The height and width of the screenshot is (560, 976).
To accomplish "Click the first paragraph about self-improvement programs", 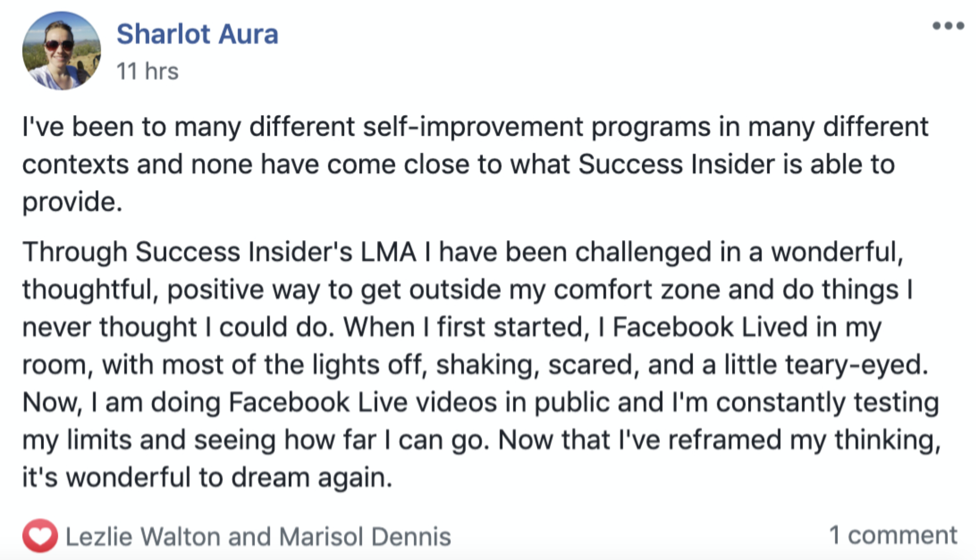I will (475, 164).
